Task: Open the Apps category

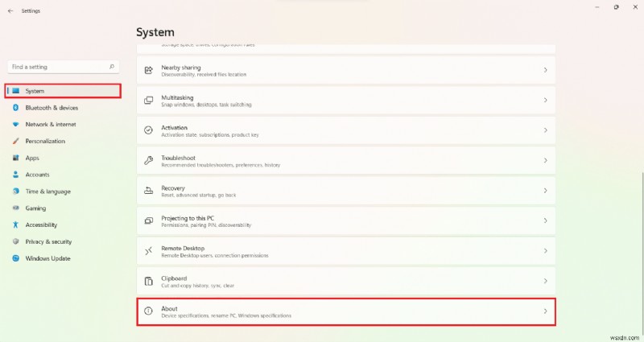Action: tap(32, 158)
